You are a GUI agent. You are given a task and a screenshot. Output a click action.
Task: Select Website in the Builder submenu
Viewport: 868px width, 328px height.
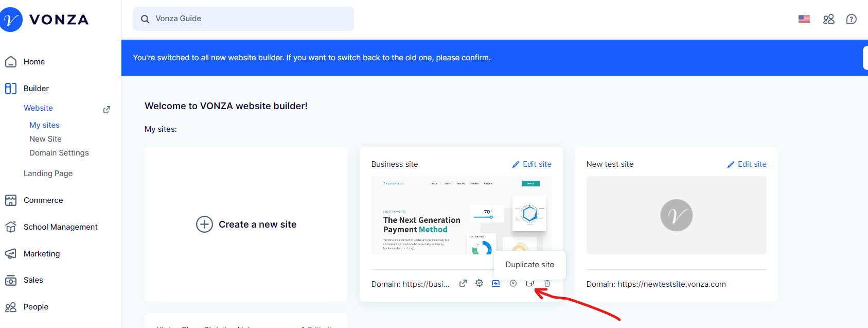point(38,108)
